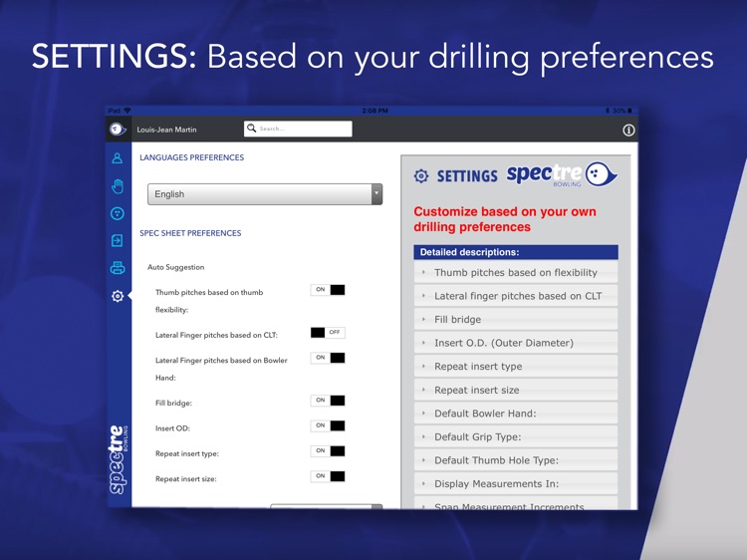This screenshot has width=747, height=560.
Task: Expand the Default Thumb Hole Type description
Action: (x=516, y=460)
